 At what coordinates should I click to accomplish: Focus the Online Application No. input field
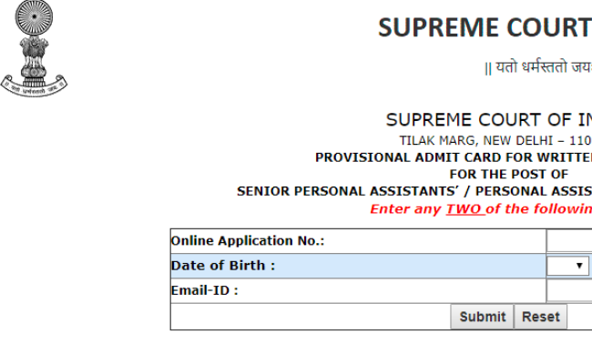tap(570, 241)
